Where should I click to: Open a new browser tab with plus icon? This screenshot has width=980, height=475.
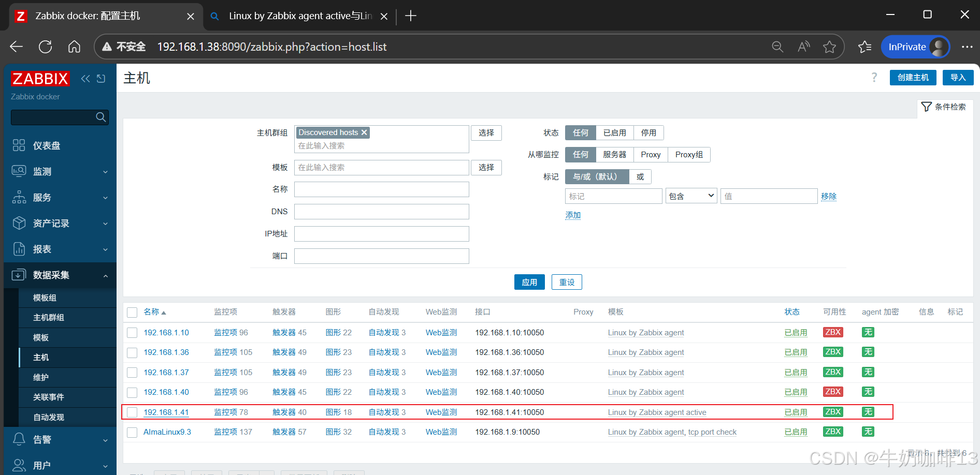click(x=411, y=16)
